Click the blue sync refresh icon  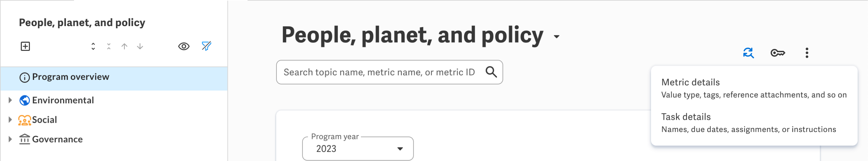click(x=748, y=53)
